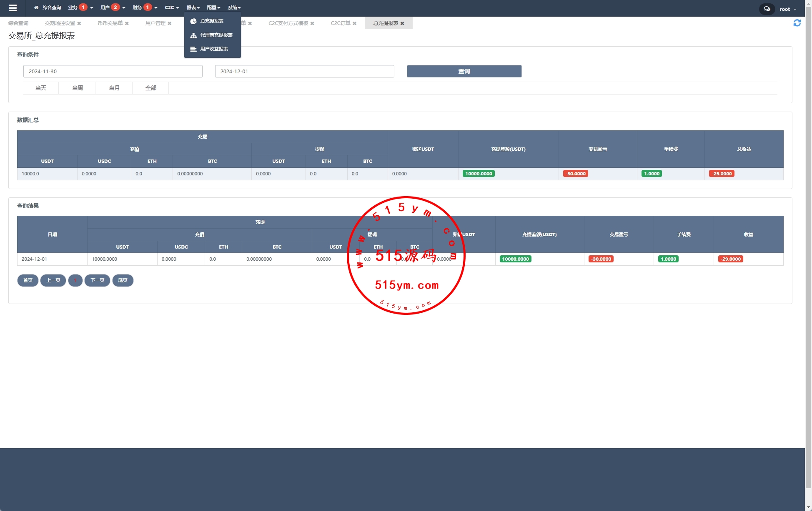This screenshot has width=812, height=511.
Task: Switch to the C2C支付方式模板 tab
Action: point(288,23)
